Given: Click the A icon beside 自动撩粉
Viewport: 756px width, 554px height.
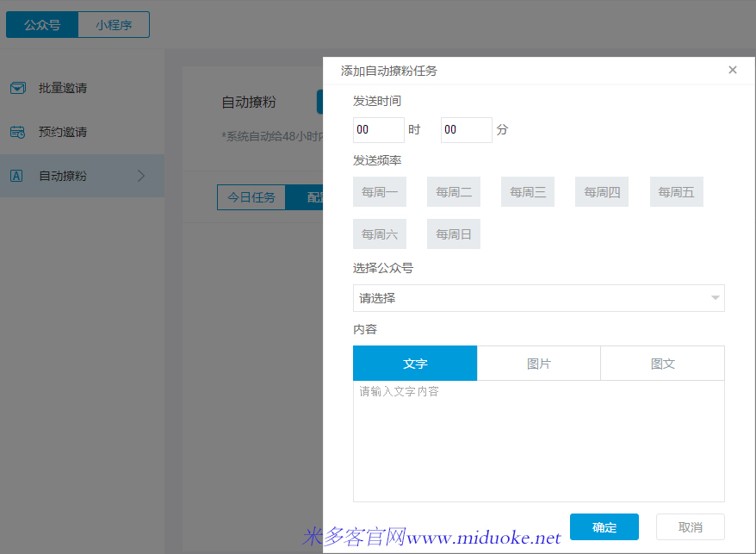Looking at the screenshot, I should coord(16,176).
